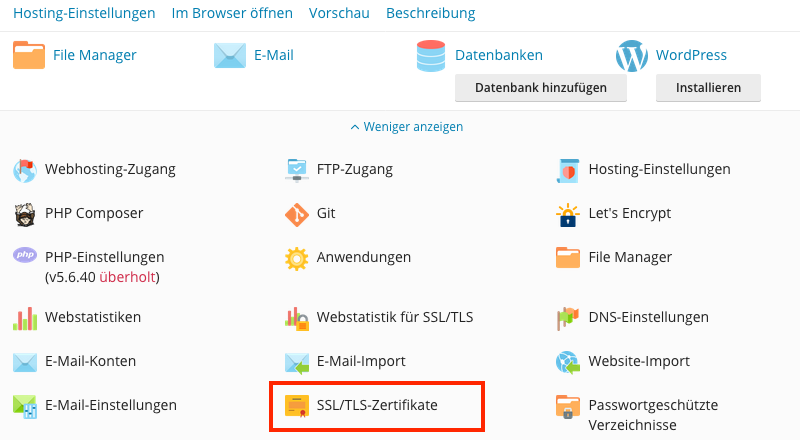Image resolution: width=800 pixels, height=440 pixels.
Task: Click the Datenbanken database icon
Action: [x=431, y=56]
